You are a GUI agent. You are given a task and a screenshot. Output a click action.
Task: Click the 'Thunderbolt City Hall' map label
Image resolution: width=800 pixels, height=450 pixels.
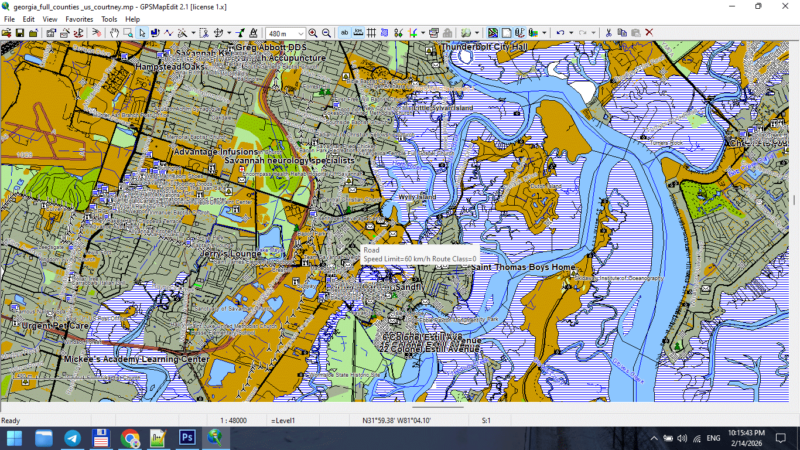pos(484,46)
